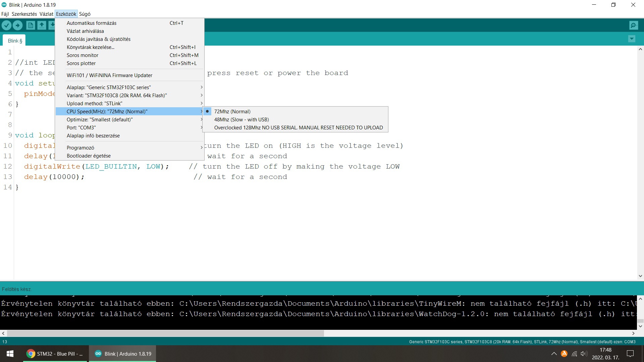
Task: Click the New sketch toolbar icon
Action: (x=31, y=25)
